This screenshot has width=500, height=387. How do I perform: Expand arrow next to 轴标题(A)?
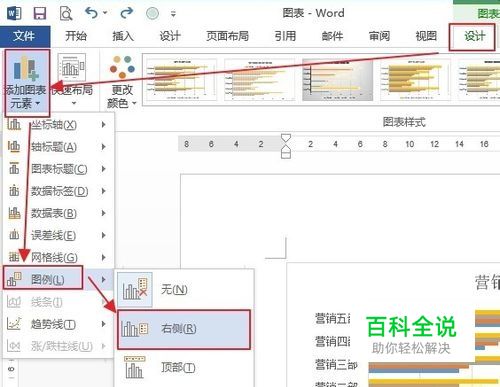click(104, 147)
